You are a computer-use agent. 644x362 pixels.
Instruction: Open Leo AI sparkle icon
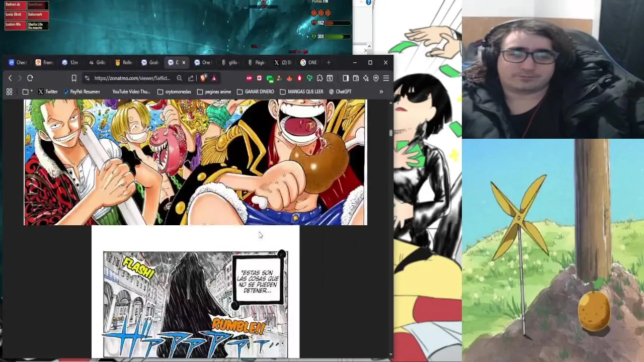pyautogui.click(x=366, y=78)
